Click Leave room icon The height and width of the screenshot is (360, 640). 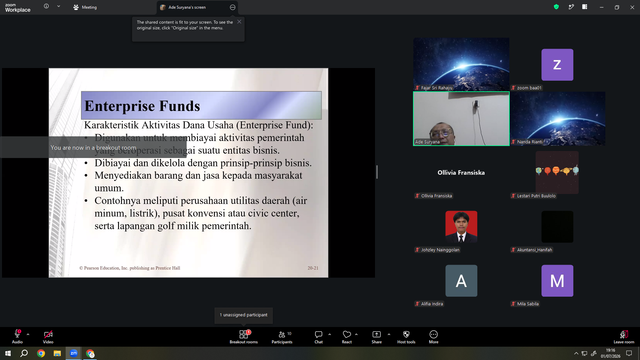click(624, 334)
